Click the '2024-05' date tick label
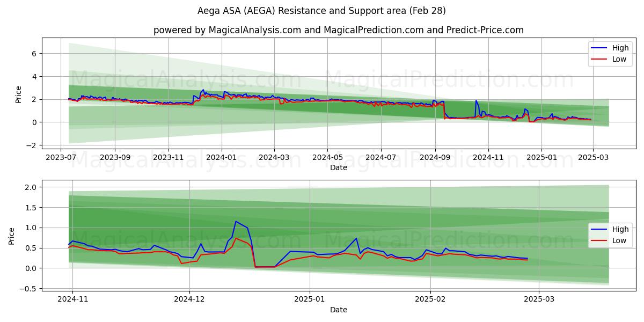 (327, 158)
